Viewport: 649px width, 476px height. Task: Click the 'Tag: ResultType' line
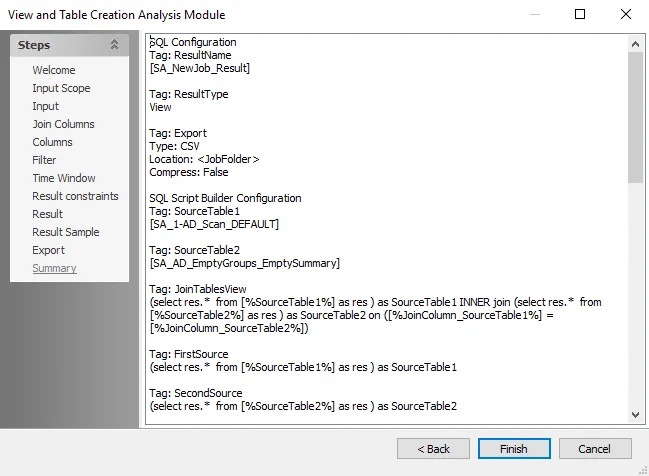189,94
